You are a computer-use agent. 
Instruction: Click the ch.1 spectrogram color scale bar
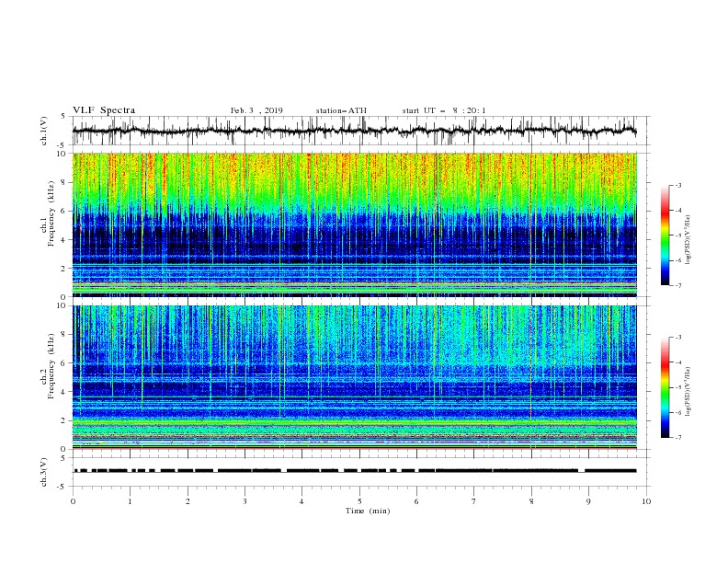tap(665, 236)
